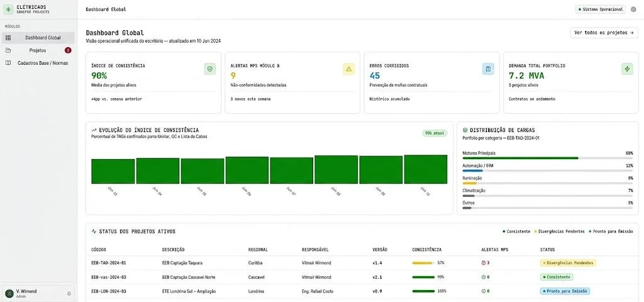Click the warning triangle icon on Alertas MPS card

[348, 69]
